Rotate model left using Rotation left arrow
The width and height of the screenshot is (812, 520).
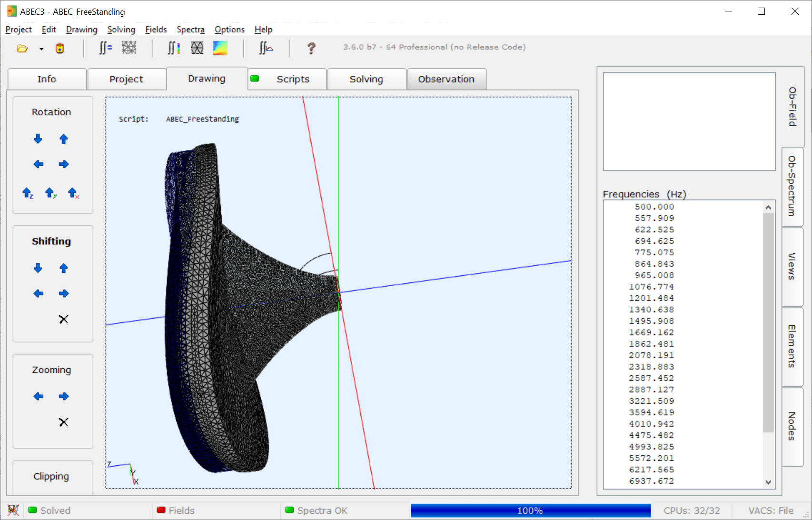click(39, 164)
